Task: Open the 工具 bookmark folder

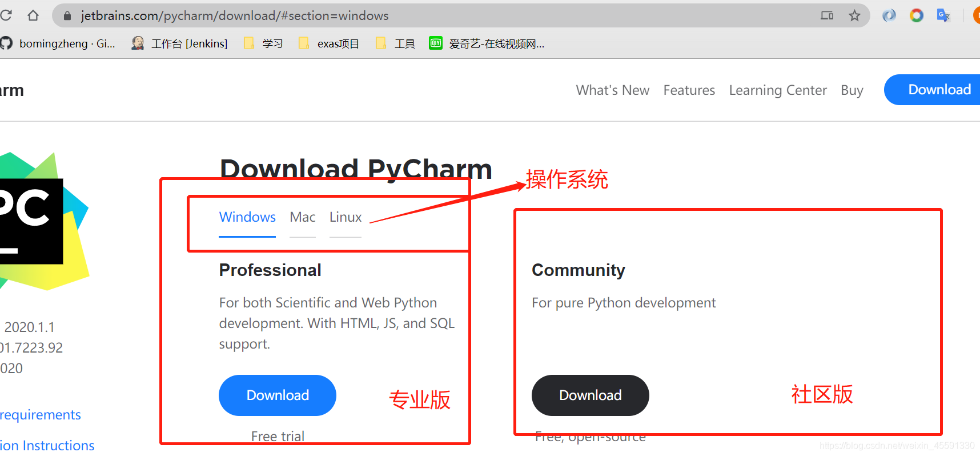Action: coord(395,43)
